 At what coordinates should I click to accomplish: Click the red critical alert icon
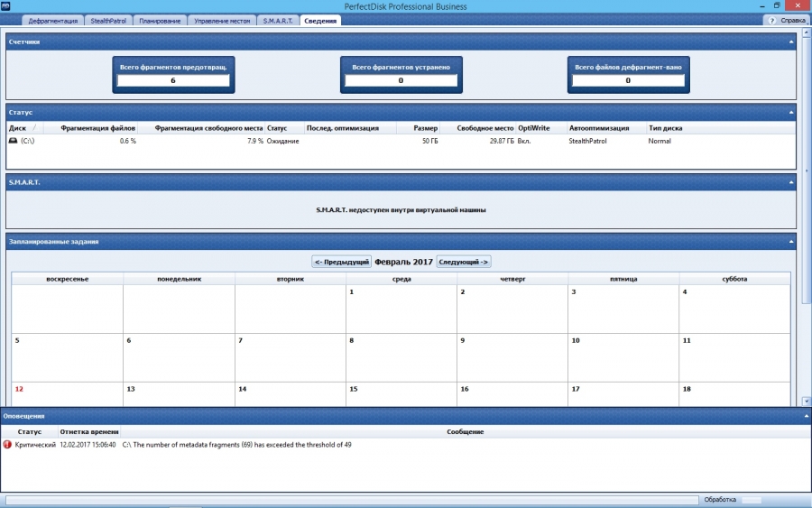coord(8,445)
